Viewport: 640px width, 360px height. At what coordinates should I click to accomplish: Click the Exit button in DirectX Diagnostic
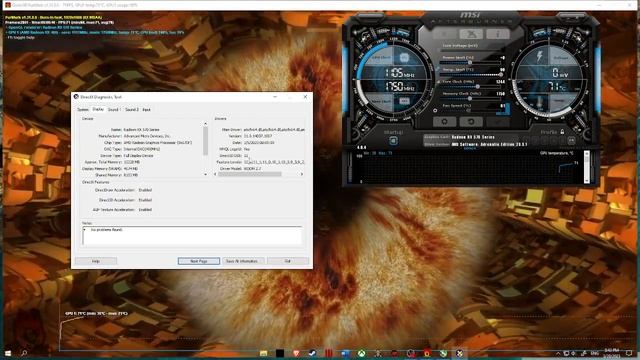coord(288,261)
